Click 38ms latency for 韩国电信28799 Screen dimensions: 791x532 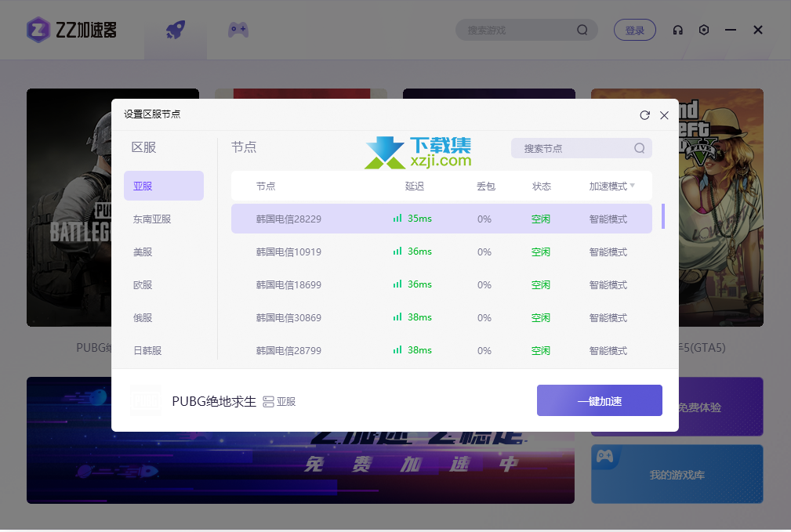click(419, 350)
